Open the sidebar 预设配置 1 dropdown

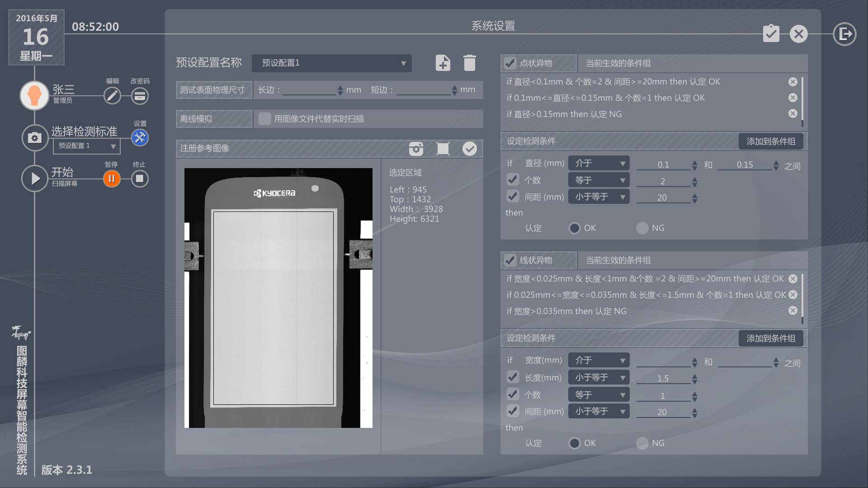87,146
